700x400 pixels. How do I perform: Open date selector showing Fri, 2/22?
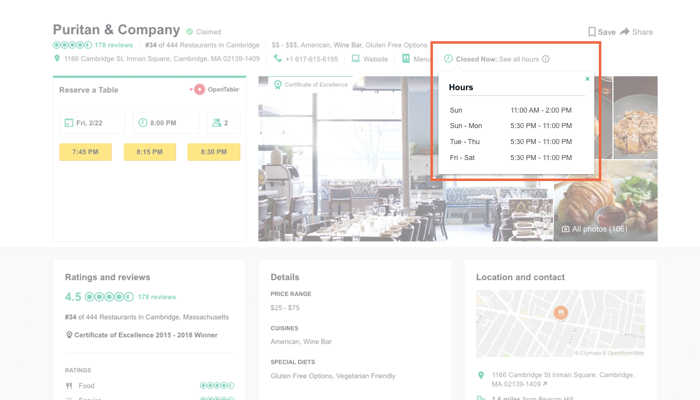tap(92, 123)
